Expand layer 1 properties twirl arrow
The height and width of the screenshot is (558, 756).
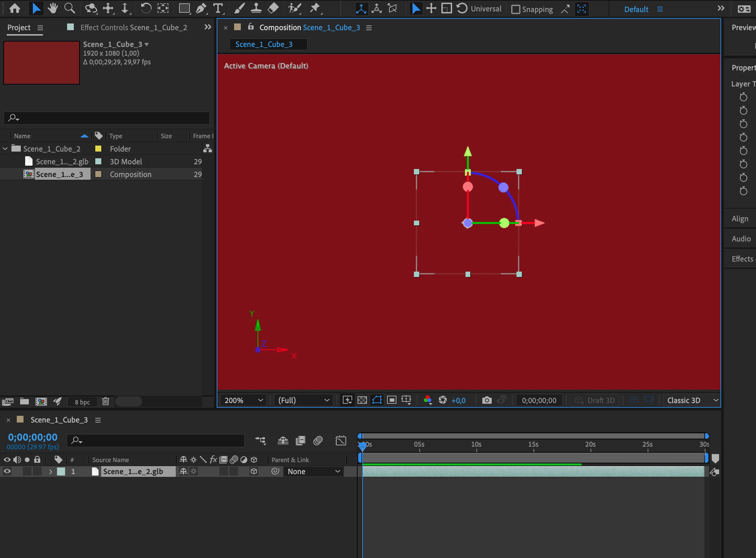50,471
